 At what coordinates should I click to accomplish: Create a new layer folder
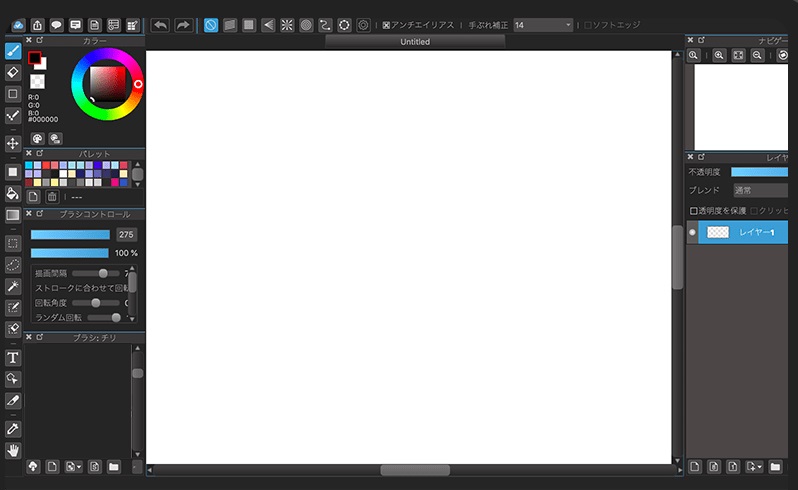(775, 466)
